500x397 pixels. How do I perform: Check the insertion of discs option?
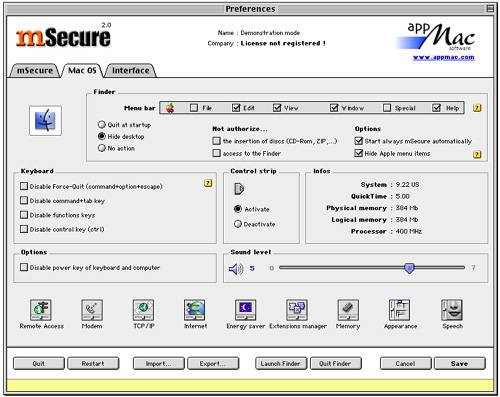pos(216,141)
